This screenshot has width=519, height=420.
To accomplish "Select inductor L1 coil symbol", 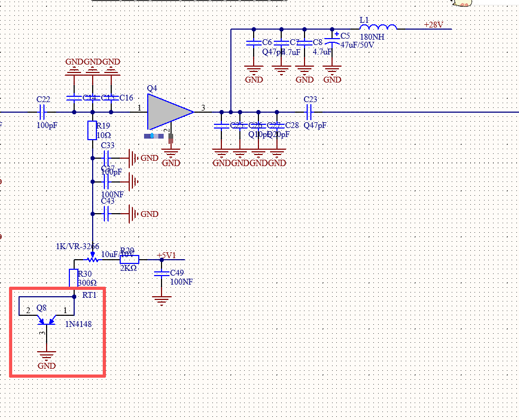I will point(378,28).
